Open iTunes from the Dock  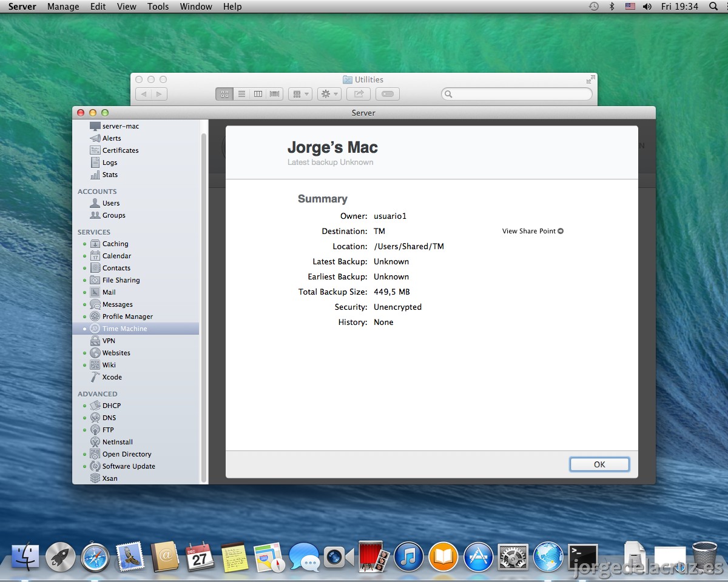pos(409,557)
